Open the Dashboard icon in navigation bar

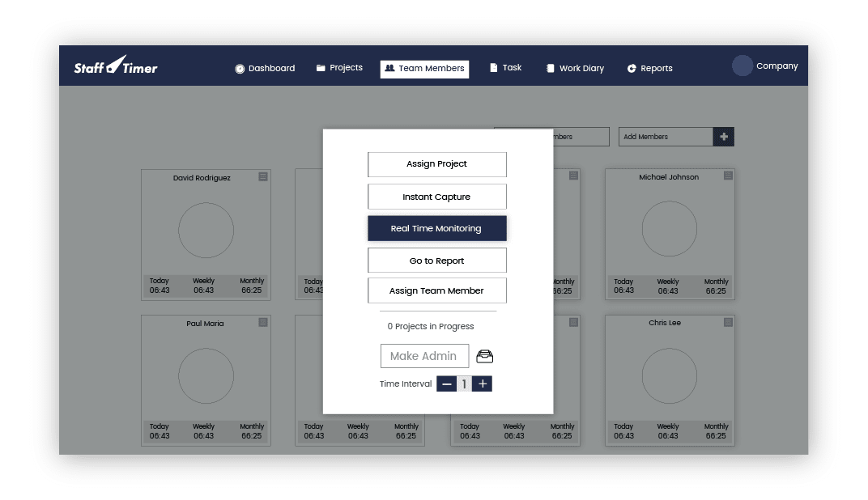coord(238,68)
